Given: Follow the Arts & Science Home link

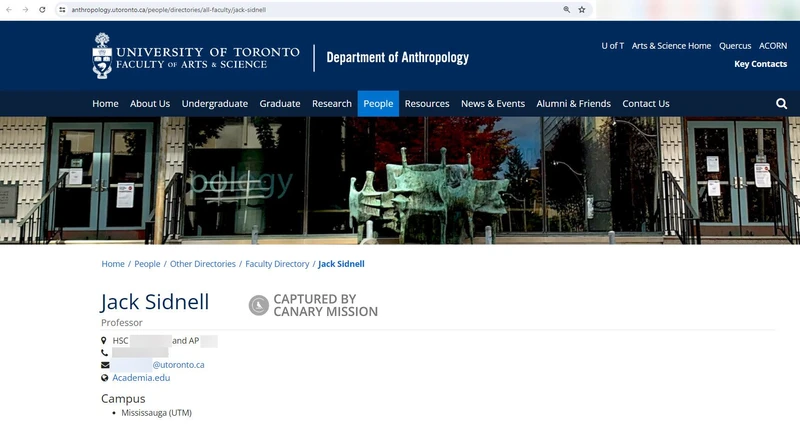Looking at the screenshot, I should coord(671,46).
